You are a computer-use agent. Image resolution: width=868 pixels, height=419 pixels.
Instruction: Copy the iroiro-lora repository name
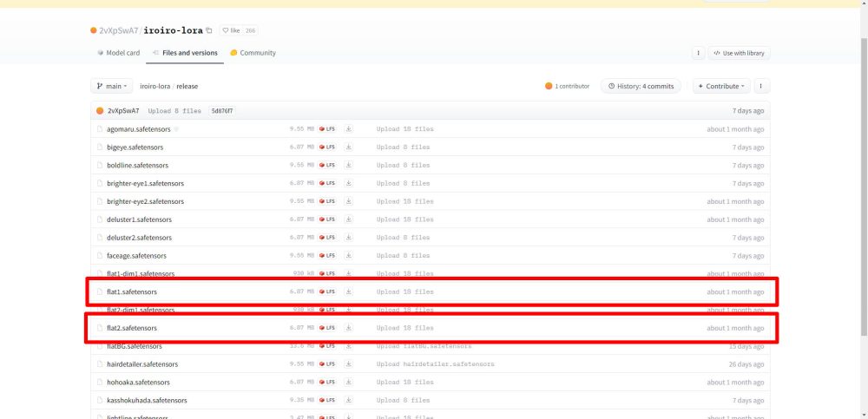point(208,30)
